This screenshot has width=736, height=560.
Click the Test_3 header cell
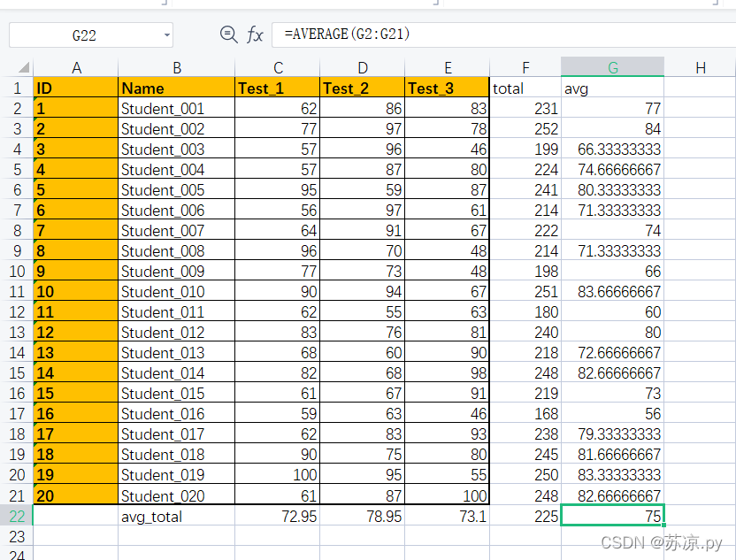448,88
